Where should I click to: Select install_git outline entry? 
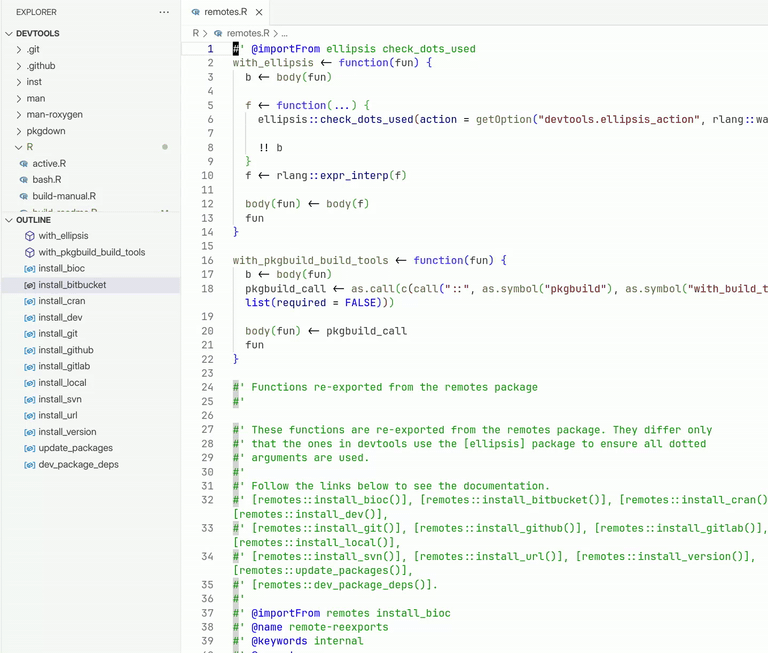[x=58, y=334]
